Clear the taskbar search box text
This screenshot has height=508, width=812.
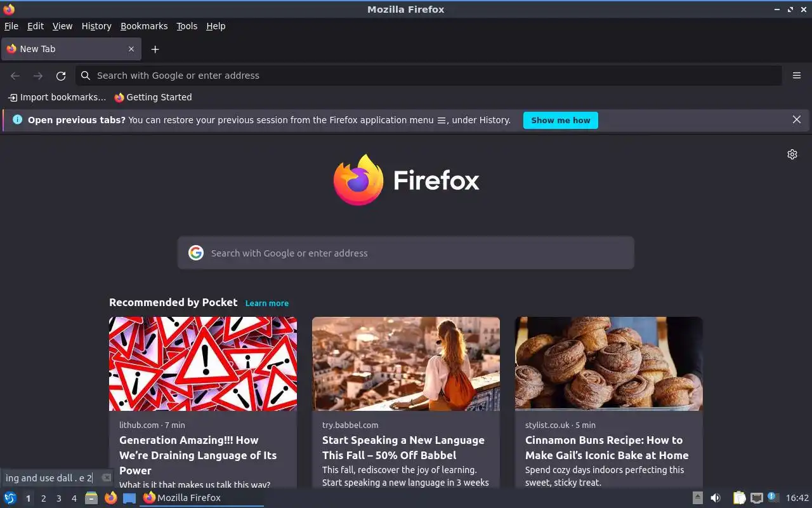point(107,478)
